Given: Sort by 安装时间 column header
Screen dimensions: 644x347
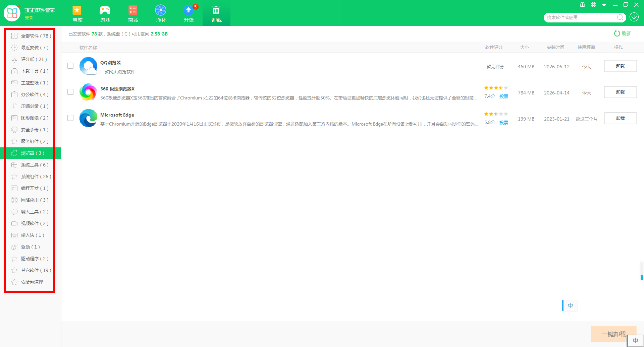Looking at the screenshot, I should coord(555,48).
